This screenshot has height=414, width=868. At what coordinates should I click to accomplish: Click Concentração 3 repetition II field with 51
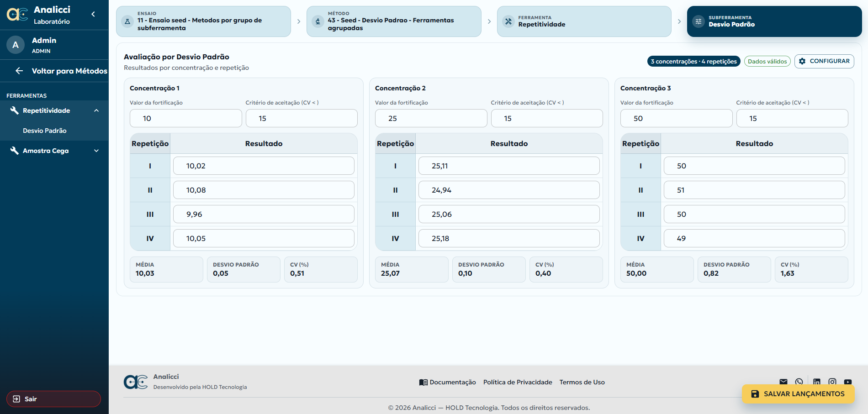click(x=754, y=190)
